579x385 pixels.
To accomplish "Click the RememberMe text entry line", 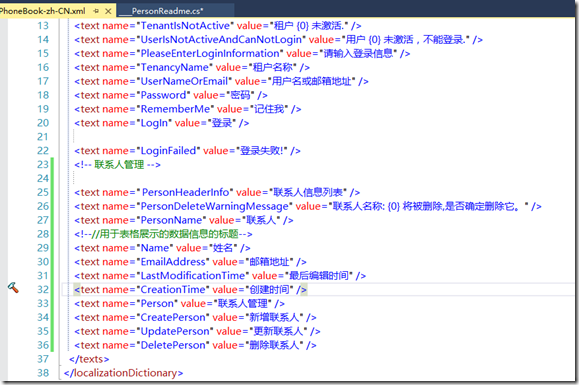I will coord(188,109).
